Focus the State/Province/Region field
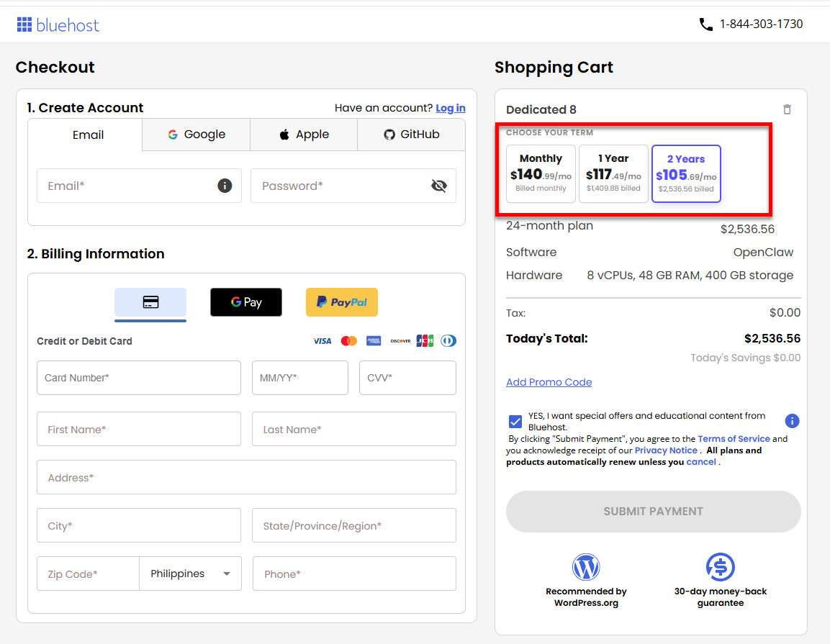 tap(354, 525)
